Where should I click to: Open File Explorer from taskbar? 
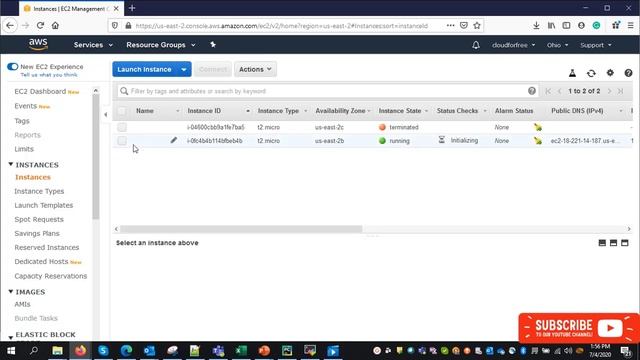pos(57,351)
